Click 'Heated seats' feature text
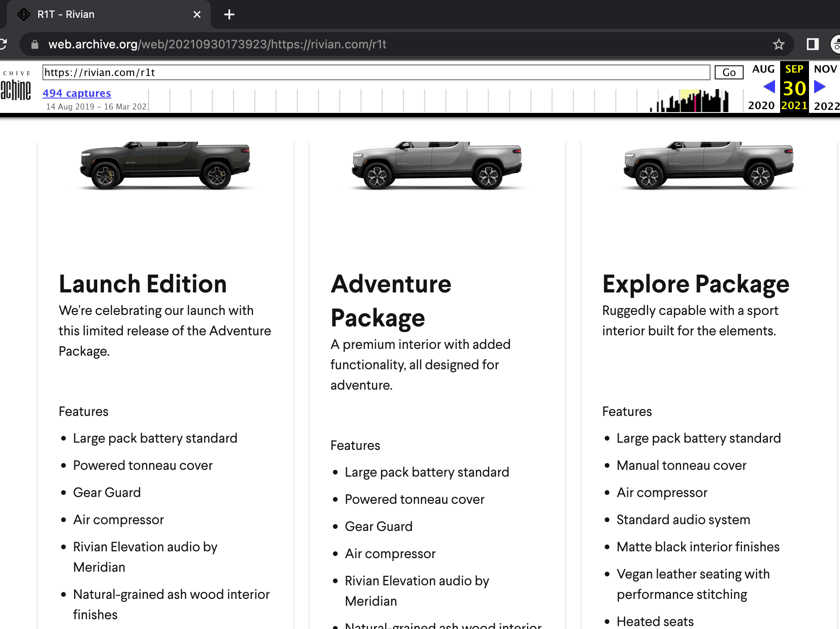Viewport: 840px width, 629px height. 655,621
